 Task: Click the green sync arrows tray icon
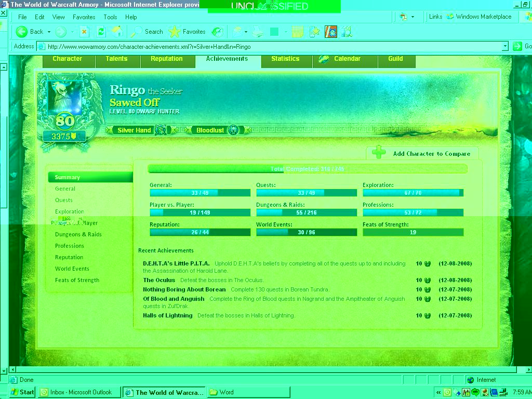pos(475,392)
